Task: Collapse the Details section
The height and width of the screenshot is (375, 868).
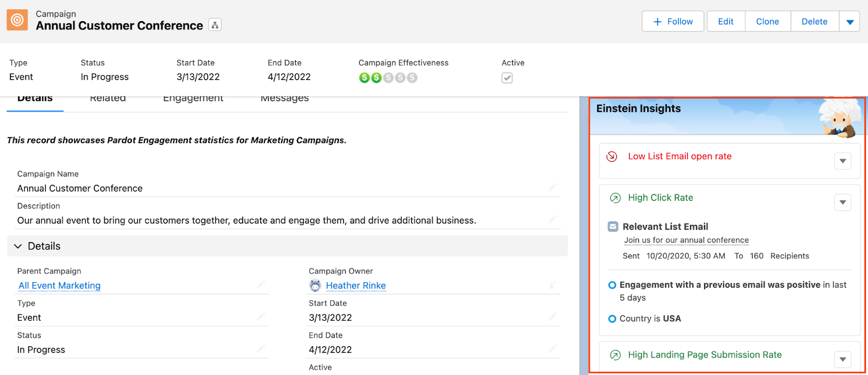Action: click(18, 246)
